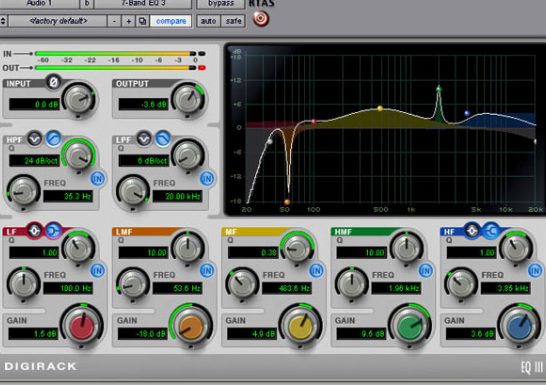Image resolution: width=546 pixels, height=385 pixels.
Task: Click the LPF frequency 20.00 kHz field
Action: point(177,196)
